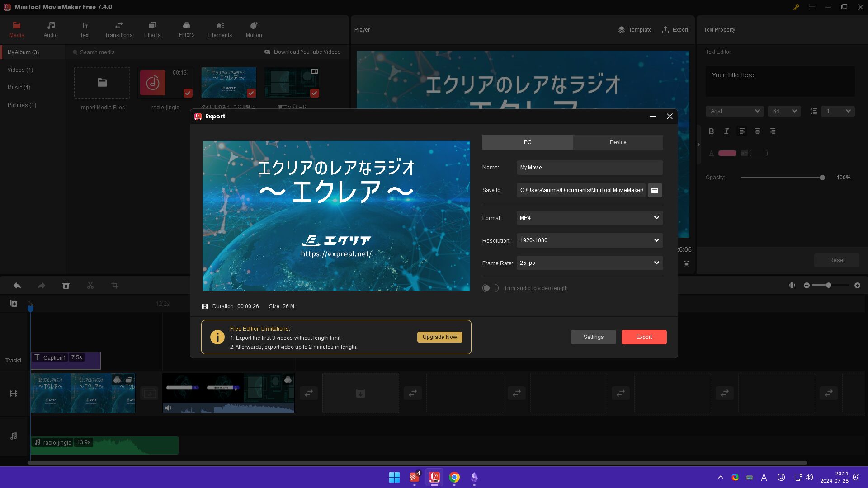Screen dimensions: 868x488
Task: Open the Format MP4 dropdown
Action: click(x=590, y=218)
